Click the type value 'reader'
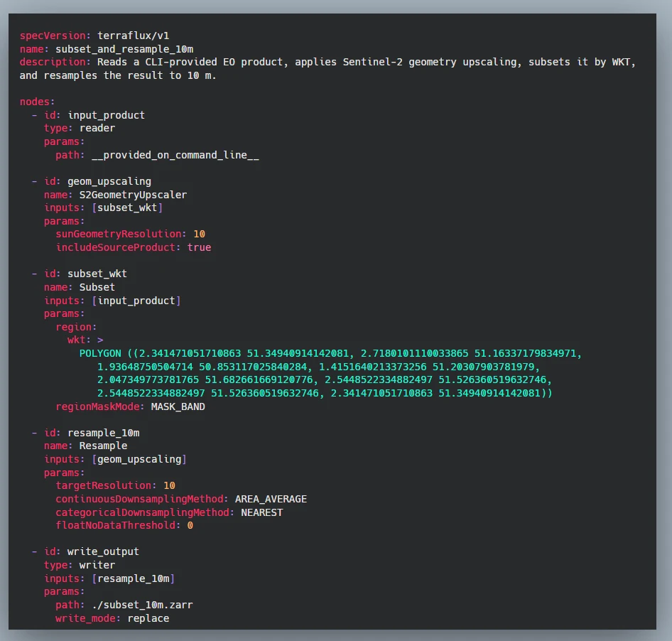This screenshot has width=672, height=641. click(97, 128)
